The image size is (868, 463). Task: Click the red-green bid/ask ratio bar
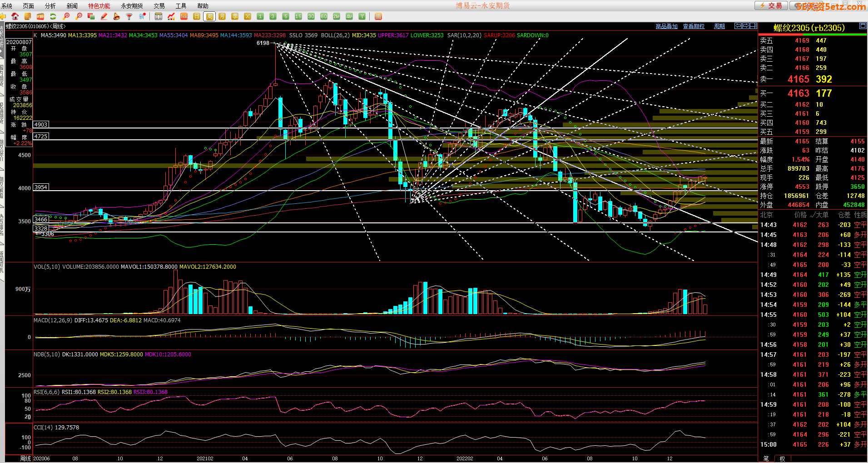[813, 35]
